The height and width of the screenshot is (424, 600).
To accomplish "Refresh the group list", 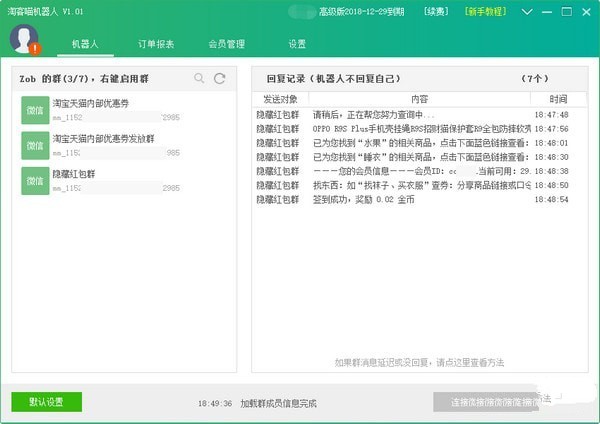I will [x=220, y=78].
